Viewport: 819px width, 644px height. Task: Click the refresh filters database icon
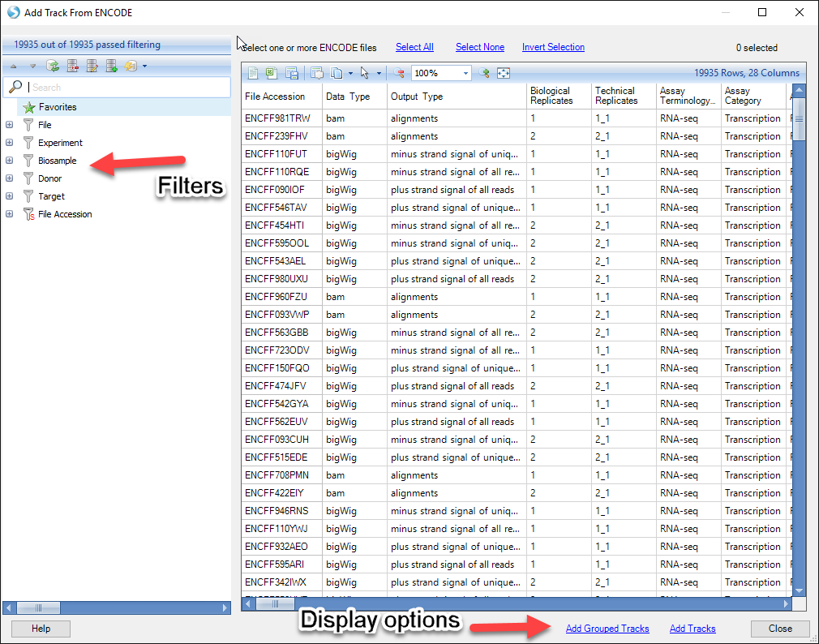52,66
